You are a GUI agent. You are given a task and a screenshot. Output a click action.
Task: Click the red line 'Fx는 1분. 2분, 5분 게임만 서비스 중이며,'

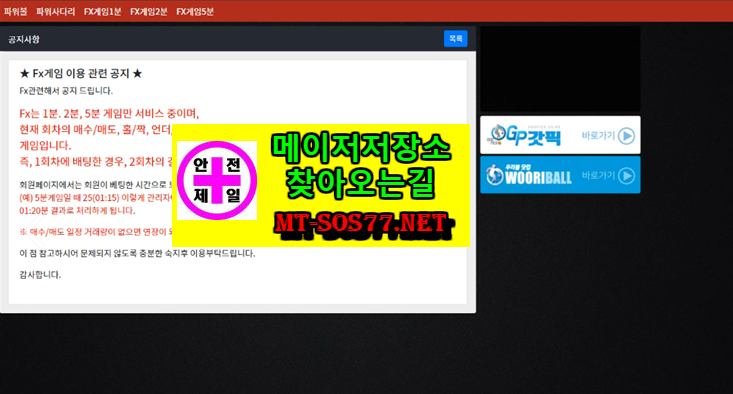click(x=109, y=114)
